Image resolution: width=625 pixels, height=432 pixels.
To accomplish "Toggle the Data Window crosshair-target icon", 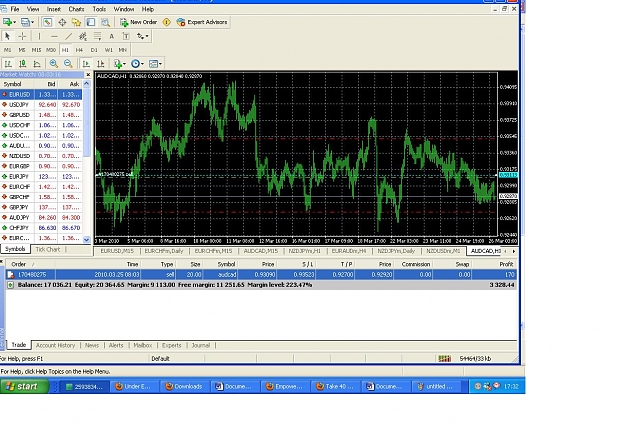I will pyautogui.click(x=62, y=22).
